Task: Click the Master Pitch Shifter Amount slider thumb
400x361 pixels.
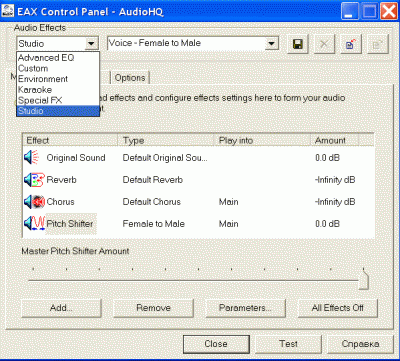Action: [x=363, y=280]
